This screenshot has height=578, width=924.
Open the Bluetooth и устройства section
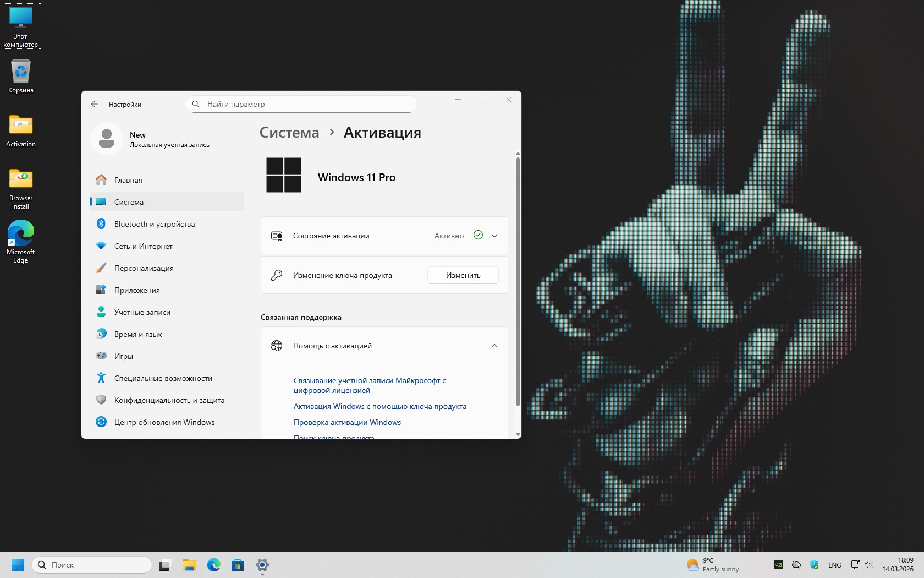(x=154, y=224)
